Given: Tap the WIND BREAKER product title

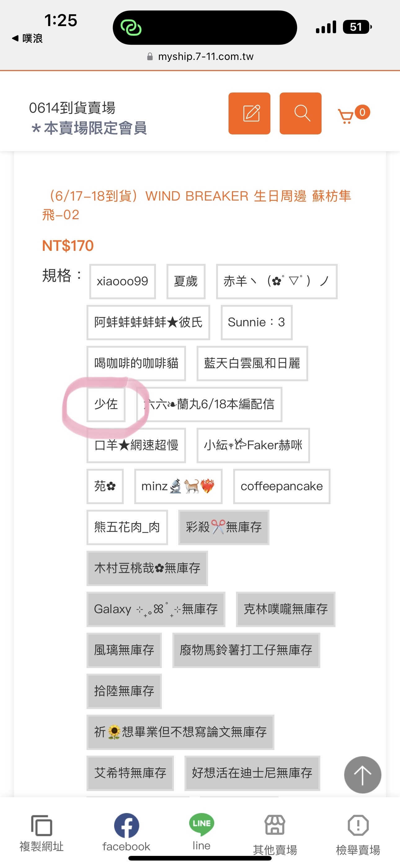Looking at the screenshot, I should click(x=197, y=205).
